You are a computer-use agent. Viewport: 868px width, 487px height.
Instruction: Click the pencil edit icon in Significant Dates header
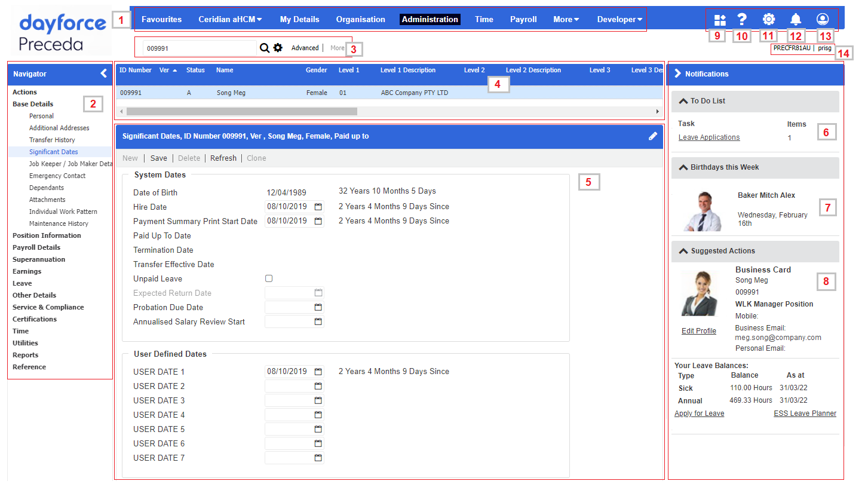pyautogui.click(x=653, y=136)
